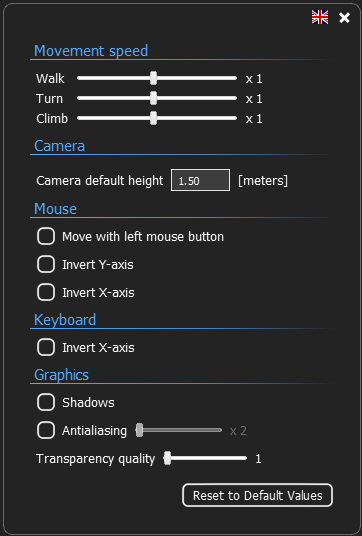Viewport: 362px width, 536px height.
Task: Click the Camera default height field
Action: click(200, 180)
